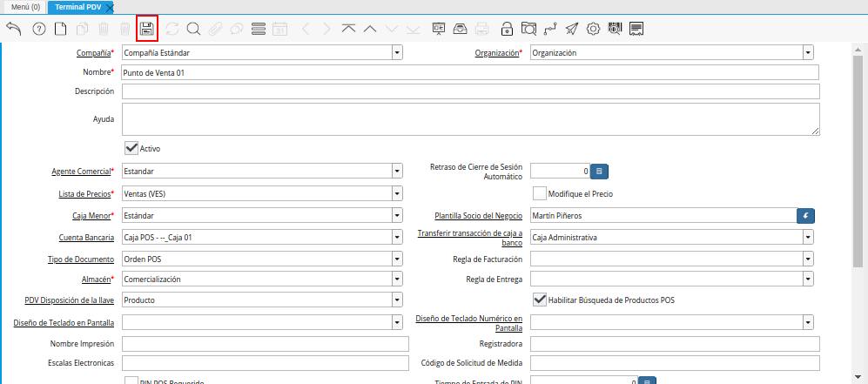Screen dimensions: 868x384
Task: Click into the Descripción text field
Action: (x=470, y=91)
